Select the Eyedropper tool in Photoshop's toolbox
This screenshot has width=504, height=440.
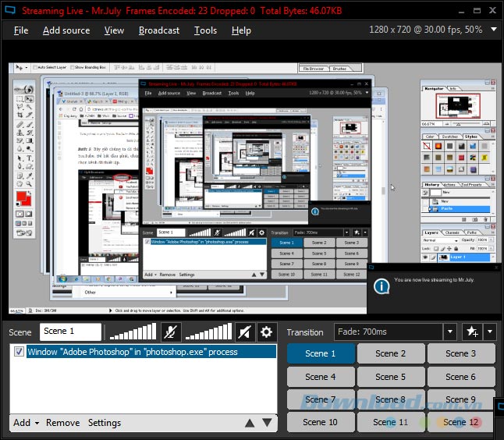click(x=29, y=176)
